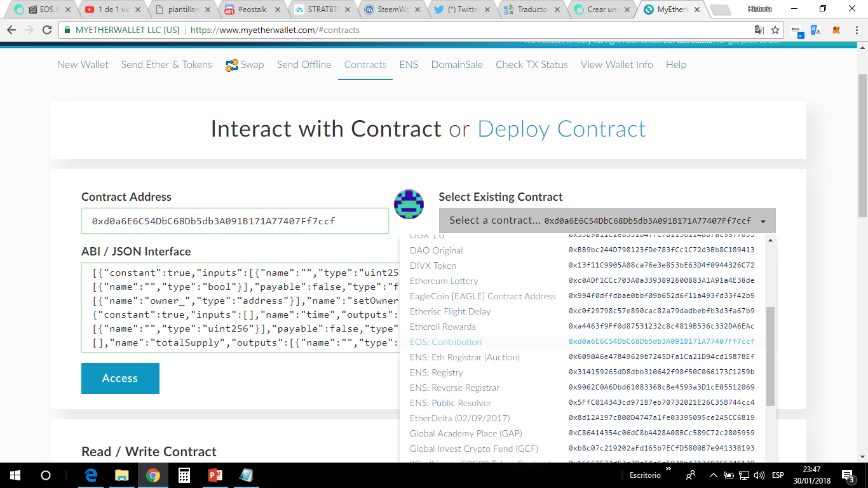This screenshot has height=488, width=868.
Task: Open the MetaMask fox extension
Action: [x=837, y=30]
